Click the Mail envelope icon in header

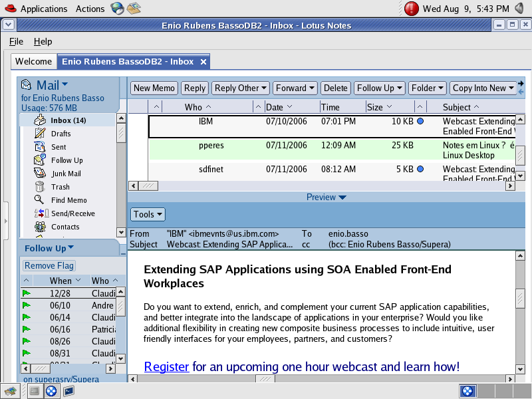26,84
